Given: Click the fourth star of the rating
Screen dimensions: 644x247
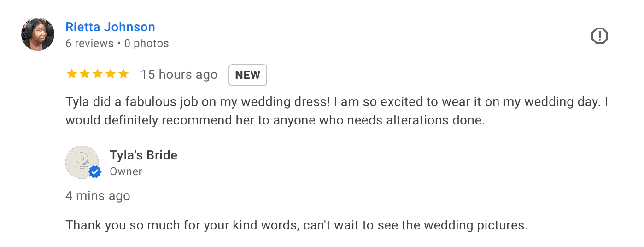Looking at the screenshot, I should (111, 74).
